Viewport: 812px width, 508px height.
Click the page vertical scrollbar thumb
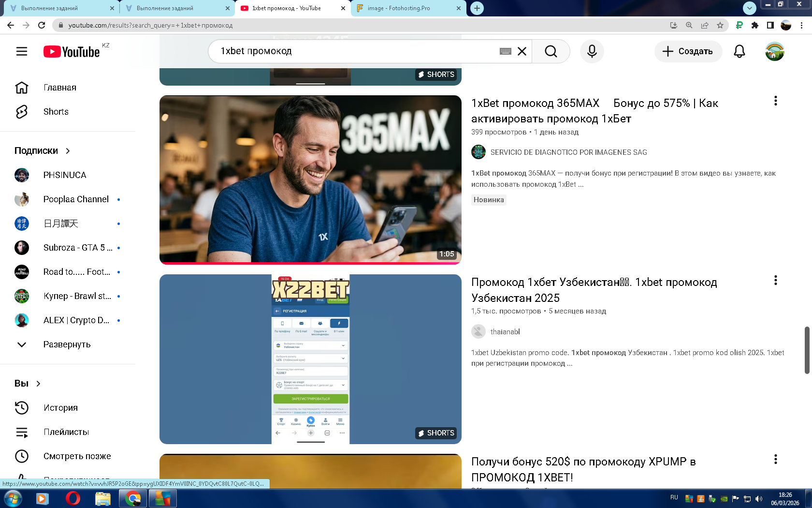807,350
